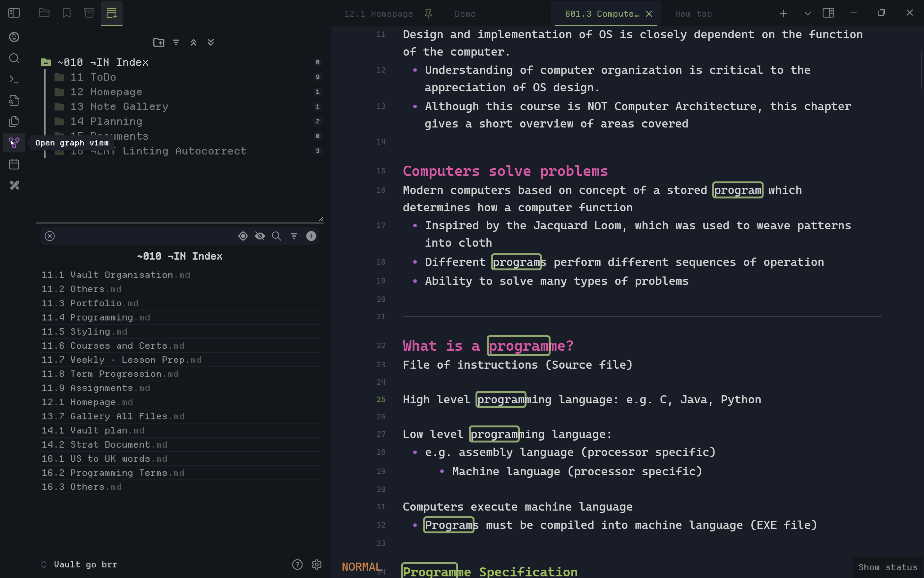The image size is (924, 578).
Task: Toggle hidden items crossed eye icon
Action: [260, 236]
